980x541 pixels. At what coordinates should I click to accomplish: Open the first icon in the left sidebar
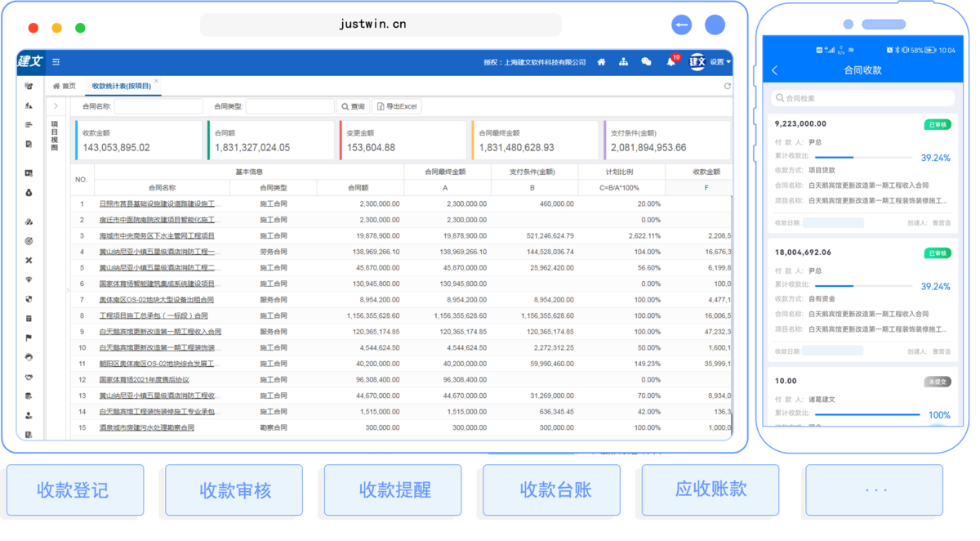(x=29, y=86)
